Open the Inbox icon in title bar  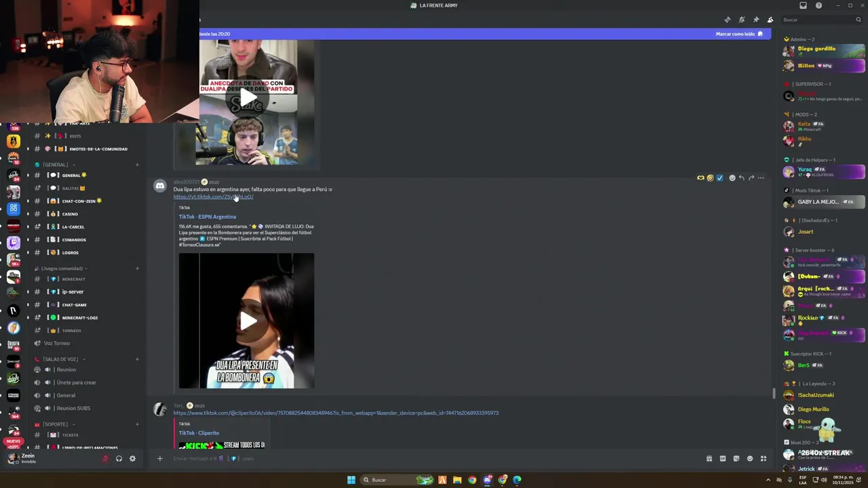(x=803, y=5)
